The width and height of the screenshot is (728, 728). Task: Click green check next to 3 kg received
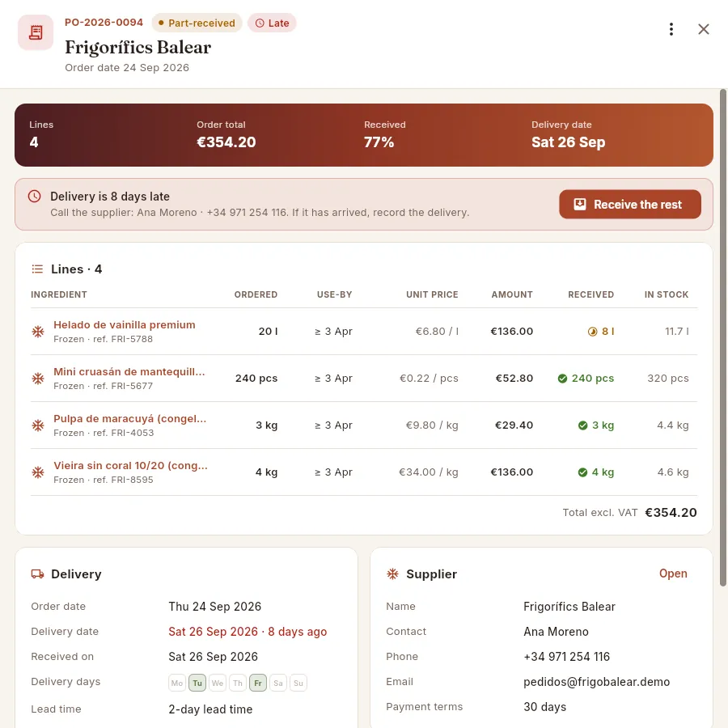click(582, 425)
